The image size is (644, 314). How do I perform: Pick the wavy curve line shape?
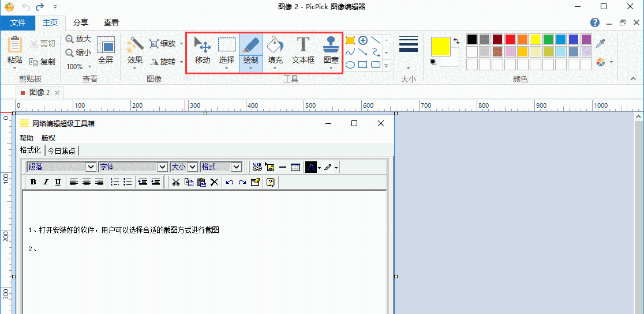point(350,52)
